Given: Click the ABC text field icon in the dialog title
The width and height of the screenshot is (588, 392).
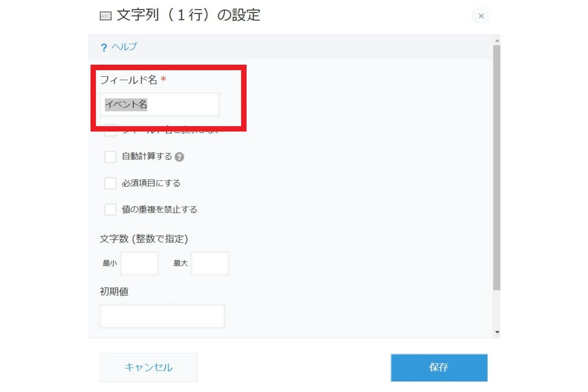Looking at the screenshot, I should click(105, 16).
